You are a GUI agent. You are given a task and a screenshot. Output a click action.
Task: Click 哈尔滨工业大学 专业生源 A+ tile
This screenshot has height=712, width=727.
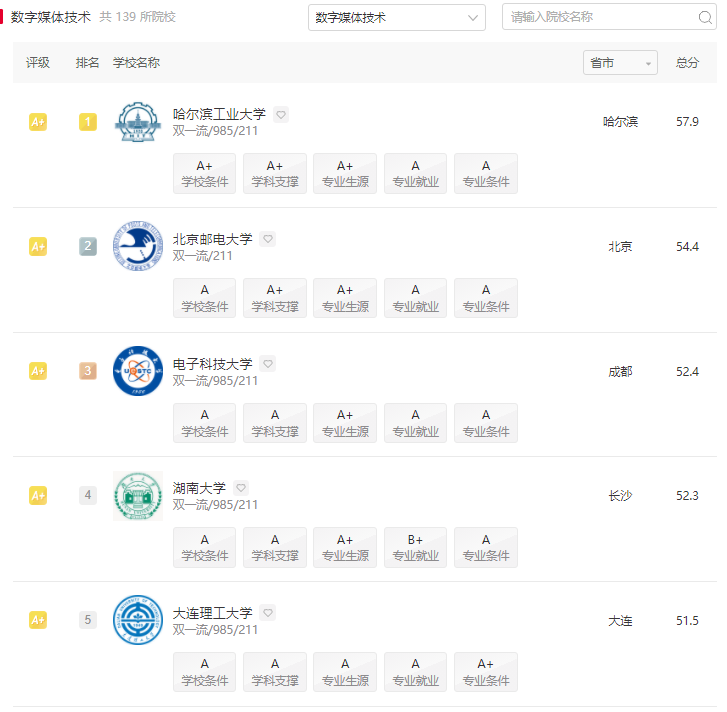coord(345,173)
